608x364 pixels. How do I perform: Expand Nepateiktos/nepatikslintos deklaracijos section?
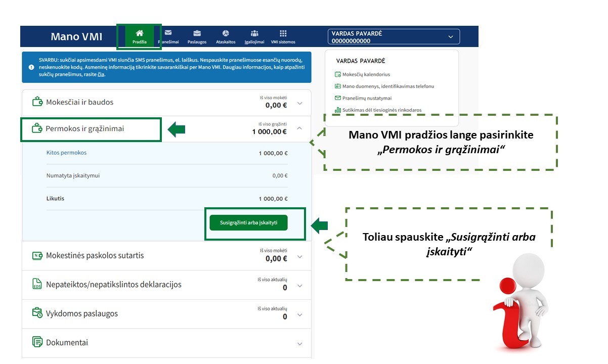[x=299, y=286]
